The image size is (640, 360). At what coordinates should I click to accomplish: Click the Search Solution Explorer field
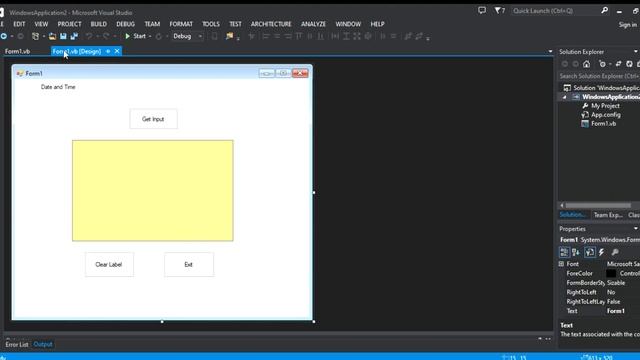[x=599, y=76]
